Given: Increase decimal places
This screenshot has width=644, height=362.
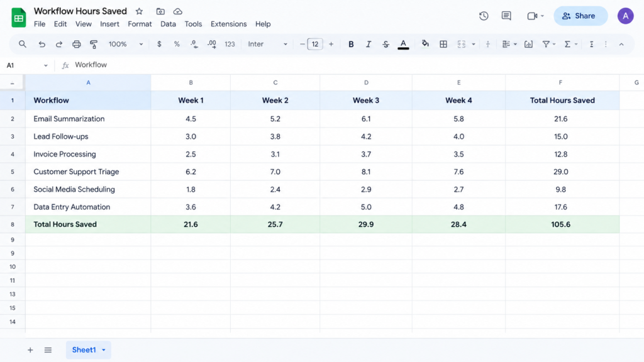Looking at the screenshot, I should click(x=211, y=44).
